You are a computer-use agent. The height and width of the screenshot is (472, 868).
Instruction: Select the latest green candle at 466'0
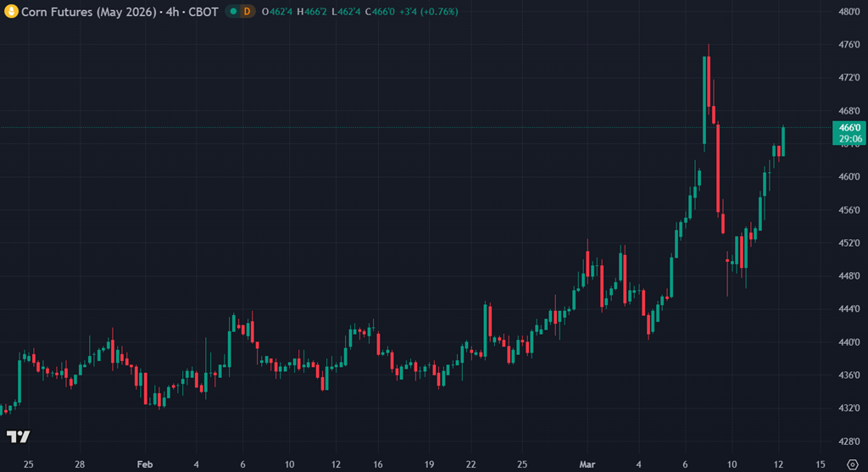tap(783, 141)
